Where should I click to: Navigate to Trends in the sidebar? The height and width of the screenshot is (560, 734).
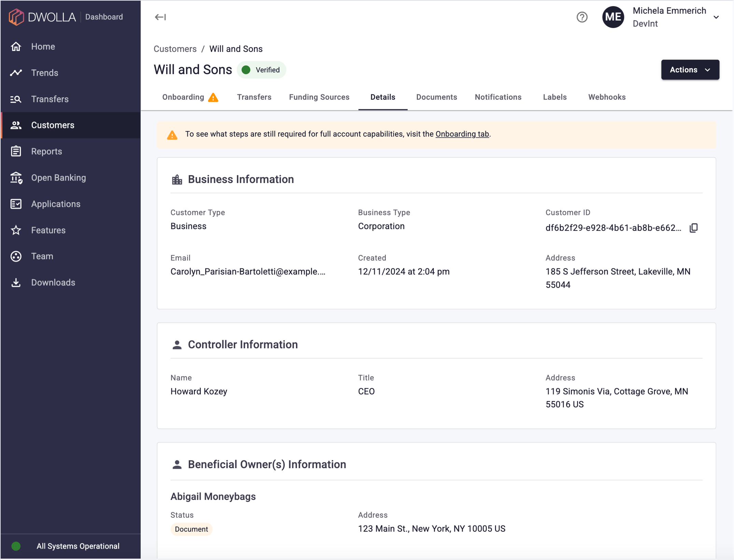click(71, 73)
